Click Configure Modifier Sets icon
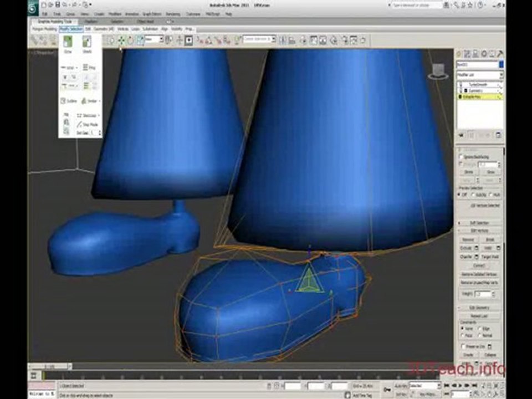 498,135
